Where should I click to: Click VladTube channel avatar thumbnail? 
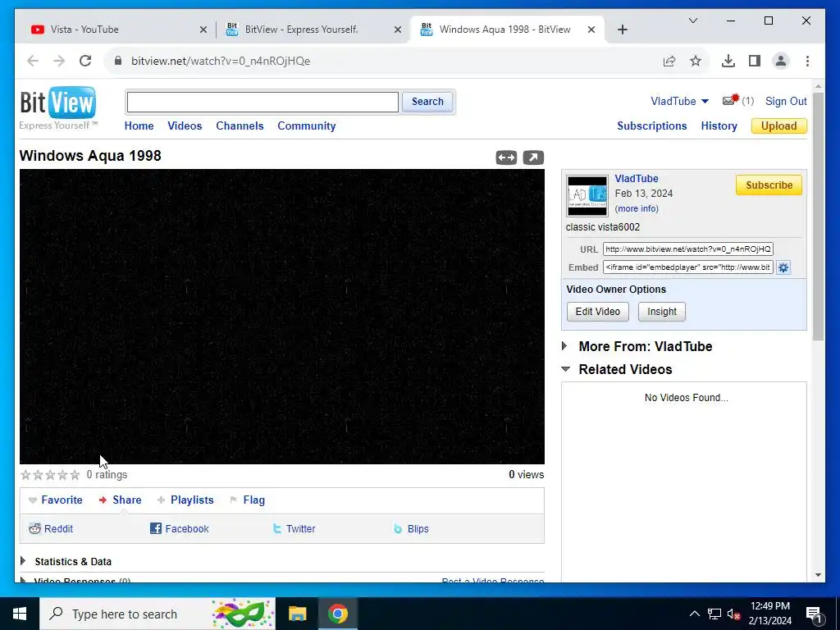pyautogui.click(x=587, y=196)
